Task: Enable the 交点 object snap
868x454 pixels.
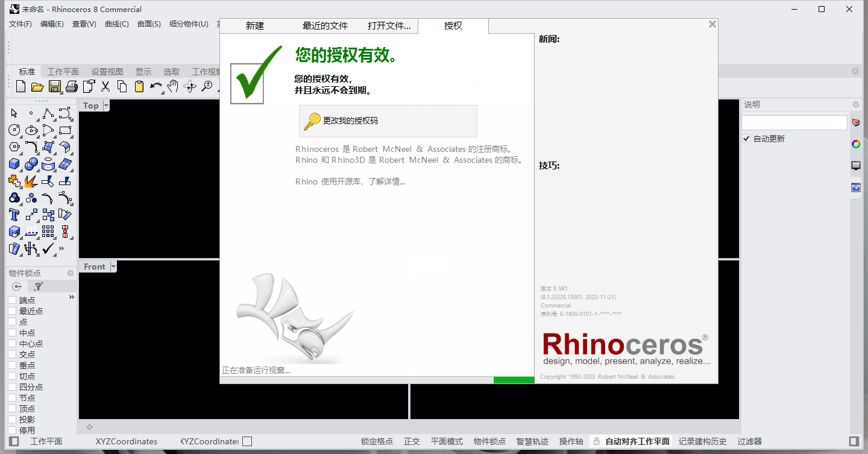Action: tap(12, 355)
